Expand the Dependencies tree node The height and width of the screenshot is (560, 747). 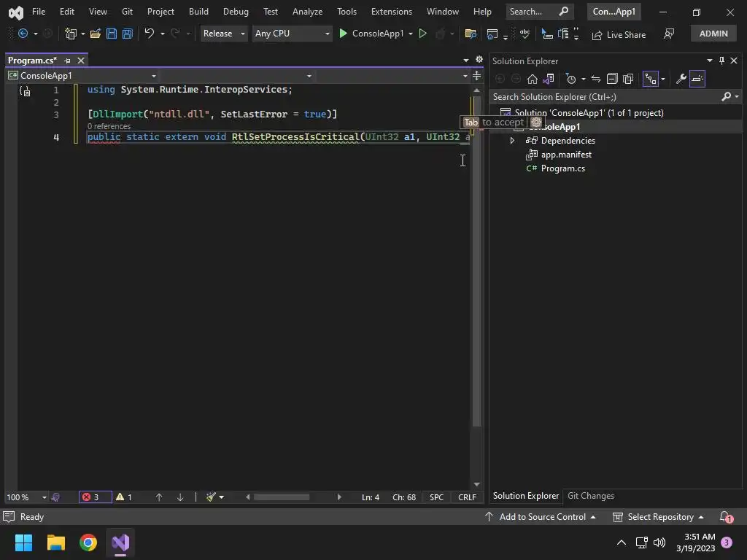[x=512, y=141]
